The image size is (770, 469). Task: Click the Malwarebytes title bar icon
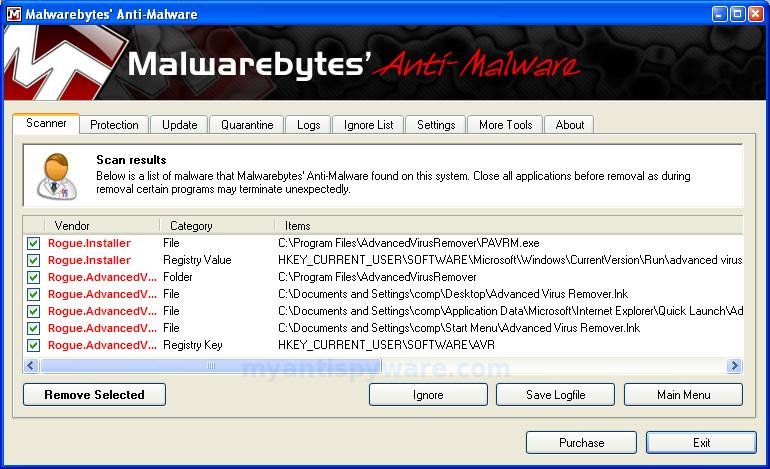tap(14, 14)
